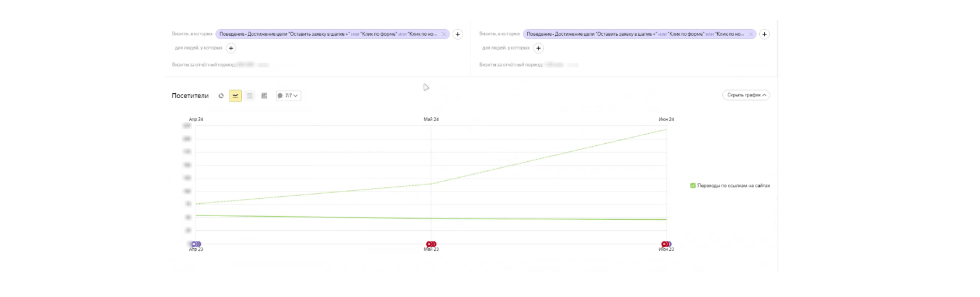
Task: Collapse chart with "Скрыть график"
Action: click(x=746, y=95)
